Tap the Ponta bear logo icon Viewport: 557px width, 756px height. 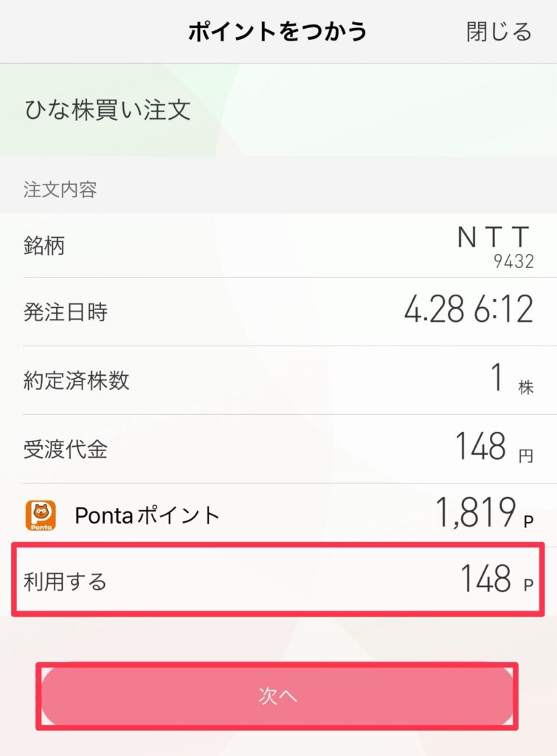pyautogui.click(x=41, y=515)
